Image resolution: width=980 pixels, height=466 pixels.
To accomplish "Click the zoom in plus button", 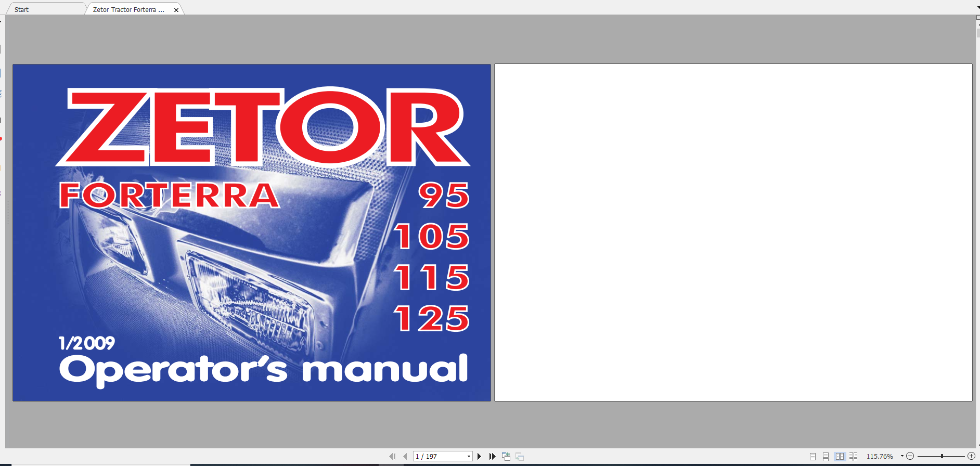I will [x=971, y=456].
